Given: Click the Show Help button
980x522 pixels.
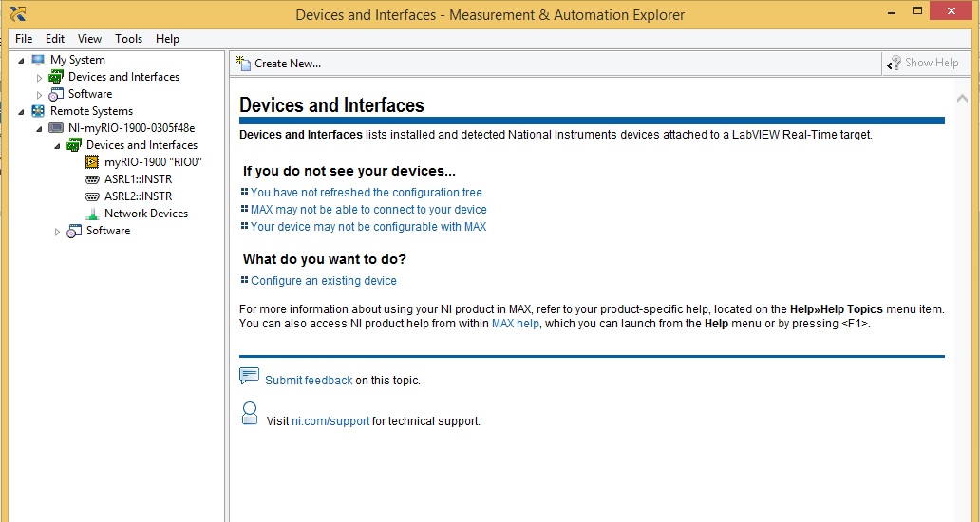Looking at the screenshot, I should pyautogui.click(x=922, y=63).
